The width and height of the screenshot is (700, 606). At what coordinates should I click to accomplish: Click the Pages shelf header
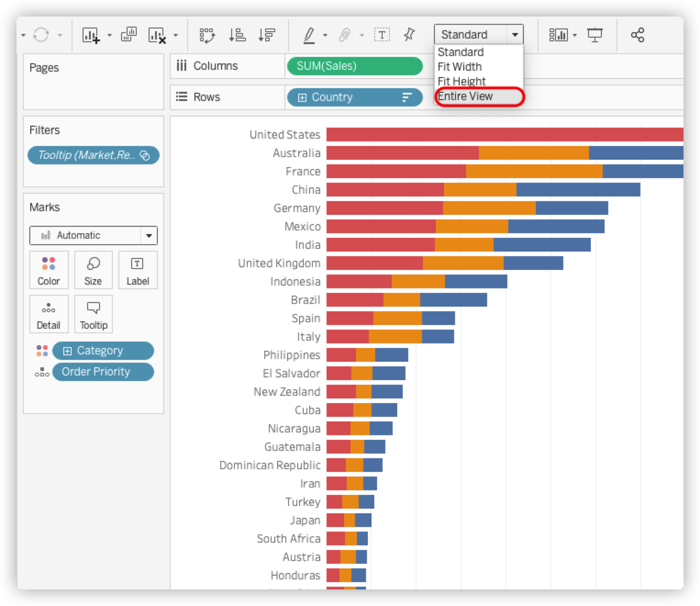click(x=44, y=68)
